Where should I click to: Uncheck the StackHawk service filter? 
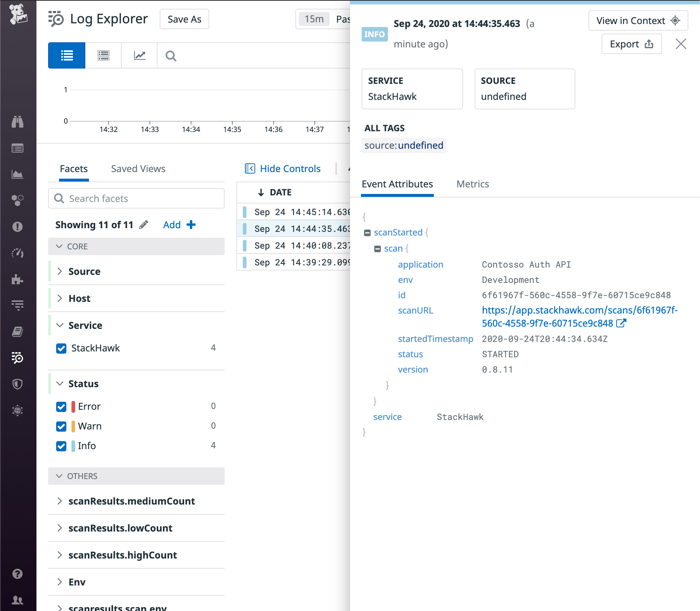point(61,349)
